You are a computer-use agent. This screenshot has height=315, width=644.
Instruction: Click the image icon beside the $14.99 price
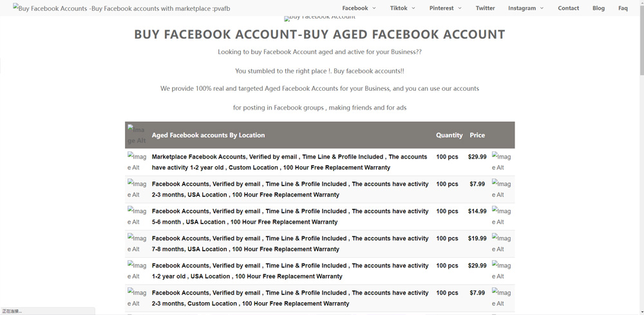pos(502,216)
